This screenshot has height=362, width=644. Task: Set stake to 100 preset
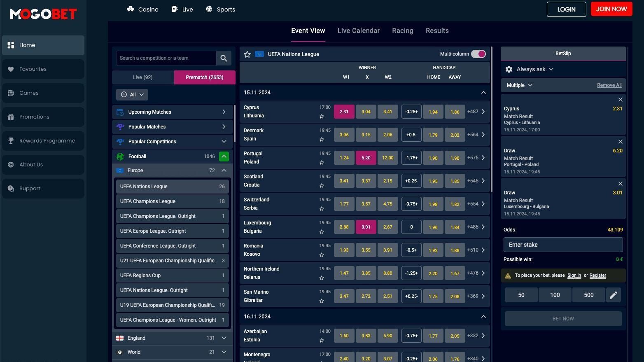coord(555,295)
